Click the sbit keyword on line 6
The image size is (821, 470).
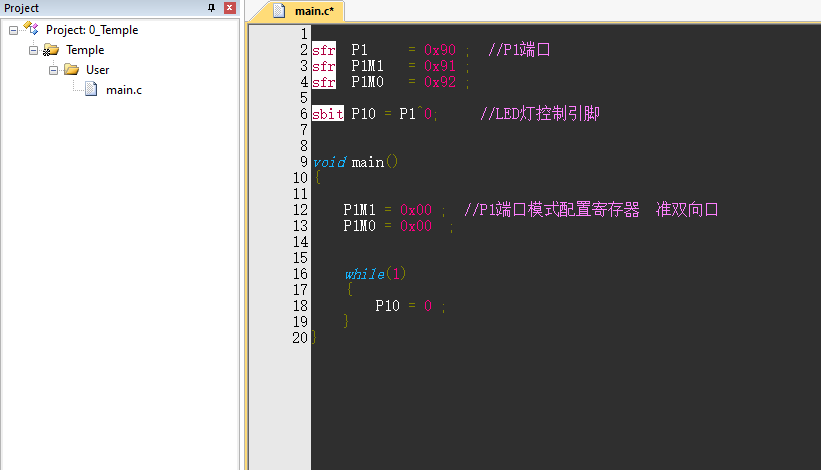pyautogui.click(x=328, y=114)
